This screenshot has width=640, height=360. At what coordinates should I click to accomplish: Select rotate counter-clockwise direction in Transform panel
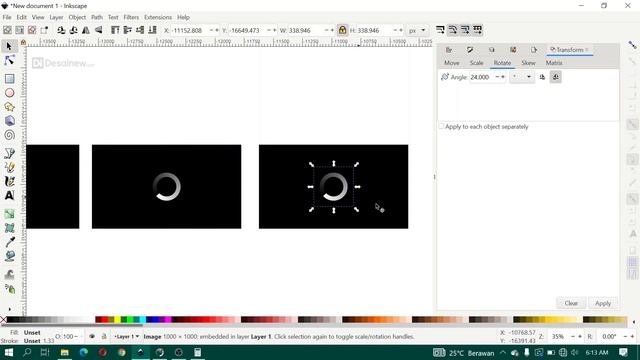(542, 77)
